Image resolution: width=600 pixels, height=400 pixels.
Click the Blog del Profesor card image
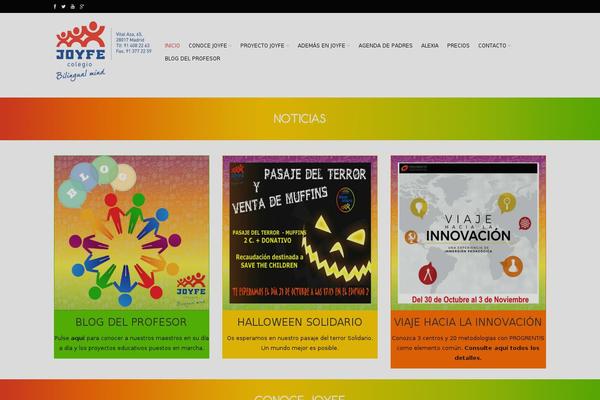(132, 233)
